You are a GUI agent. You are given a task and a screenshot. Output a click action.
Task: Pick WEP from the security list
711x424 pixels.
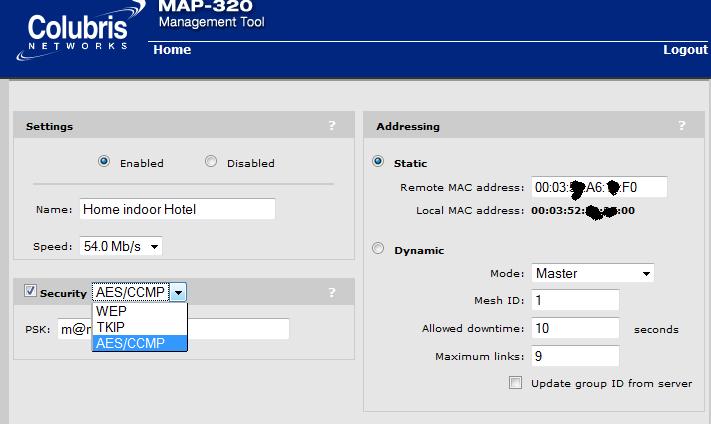(140, 311)
